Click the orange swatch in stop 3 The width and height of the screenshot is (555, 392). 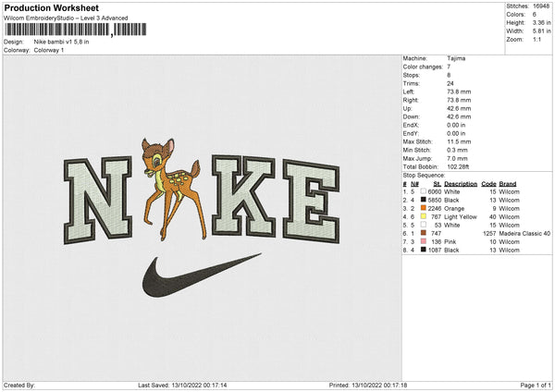[x=424, y=208]
